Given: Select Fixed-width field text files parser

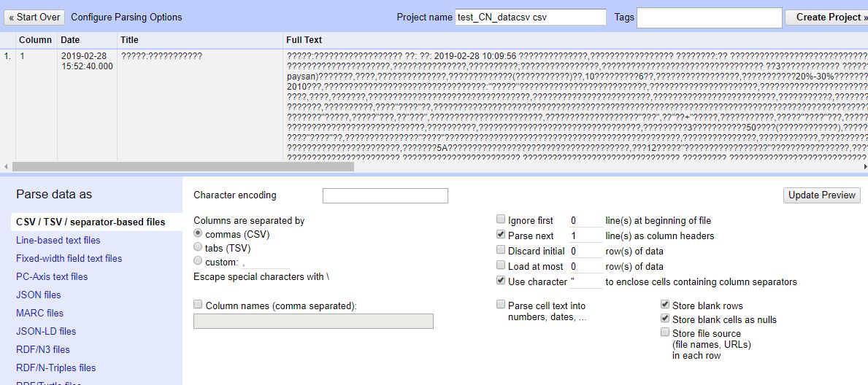Looking at the screenshot, I should [x=69, y=258].
